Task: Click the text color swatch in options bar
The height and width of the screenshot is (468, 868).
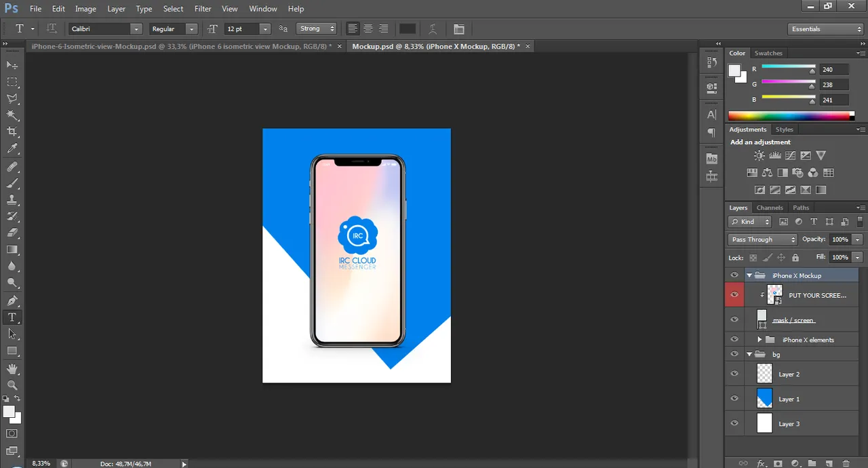Action: click(408, 29)
